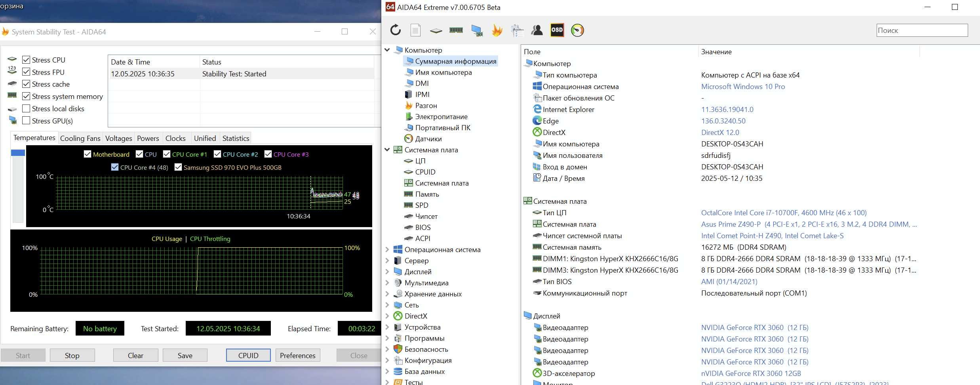
Task: Click the Поиск search field
Action: (x=922, y=30)
